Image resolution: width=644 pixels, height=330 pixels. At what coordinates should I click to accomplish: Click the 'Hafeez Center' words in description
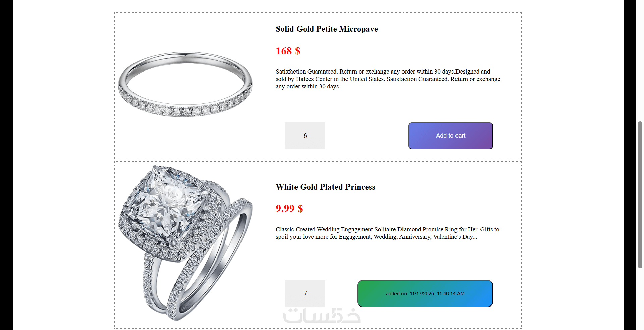[314, 79]
